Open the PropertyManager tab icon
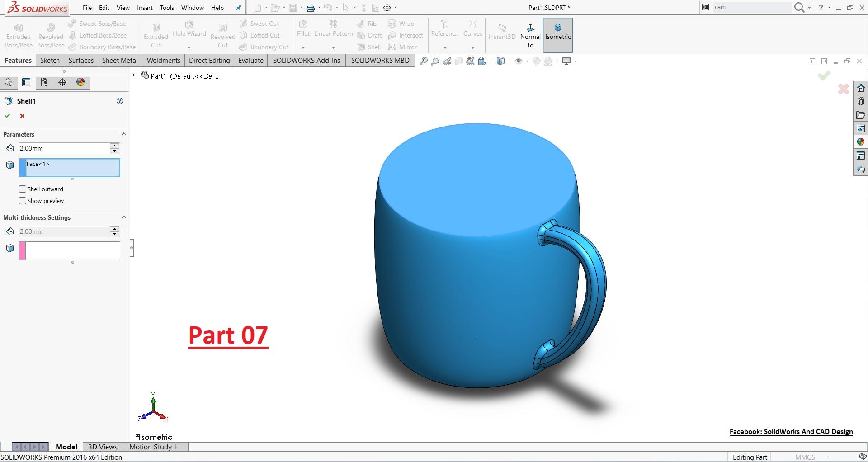Screen dimensions: 868x462 point(26,82)
